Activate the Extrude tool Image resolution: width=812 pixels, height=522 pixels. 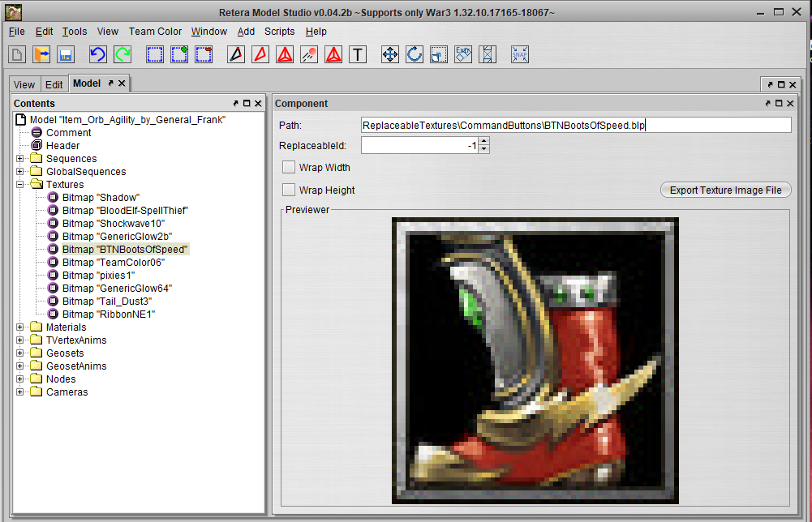point(463,54)
